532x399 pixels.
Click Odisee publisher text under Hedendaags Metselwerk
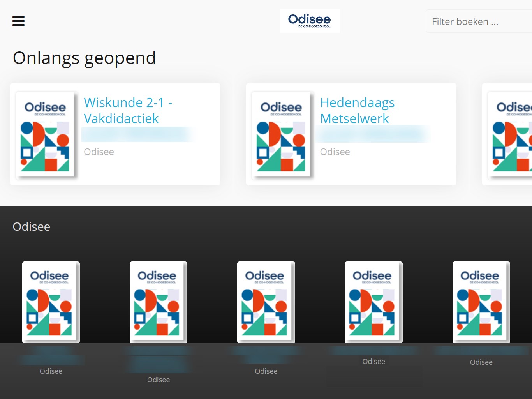pos(335,152)
